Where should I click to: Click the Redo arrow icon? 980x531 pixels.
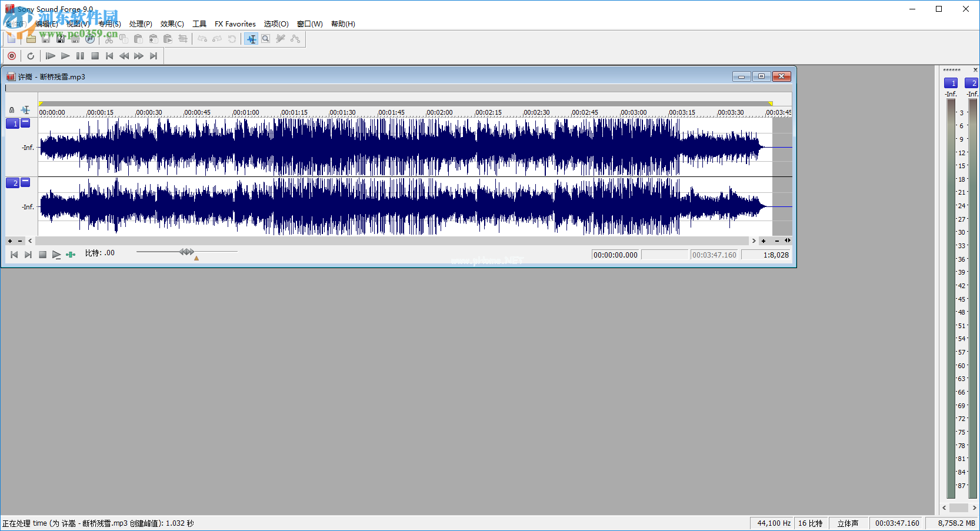217,39
